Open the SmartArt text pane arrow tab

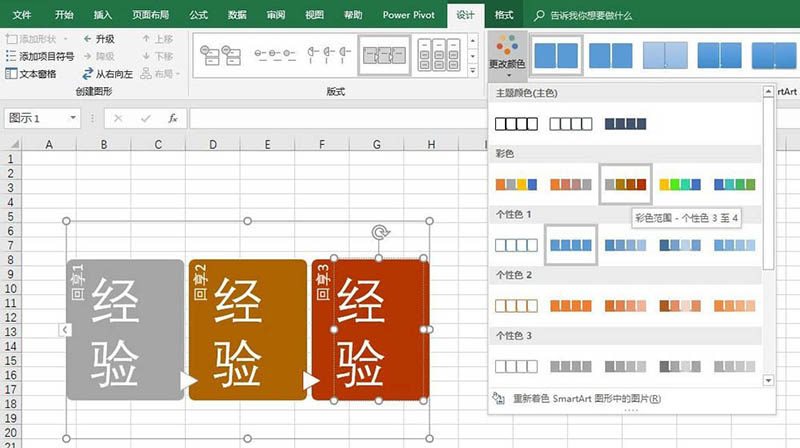65,330
